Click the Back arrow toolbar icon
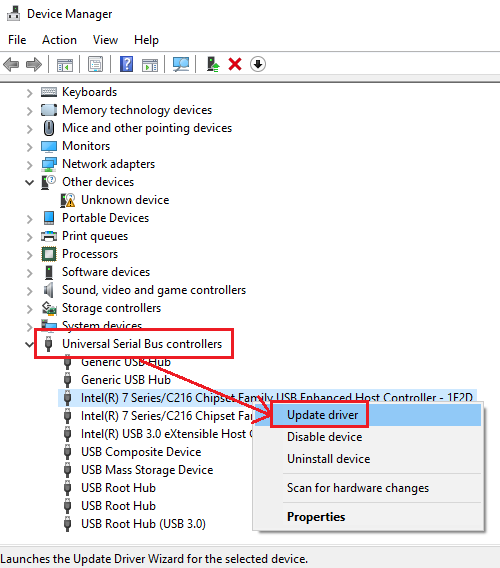The width and height of the screenshot is (500, 568). point(11,65)
